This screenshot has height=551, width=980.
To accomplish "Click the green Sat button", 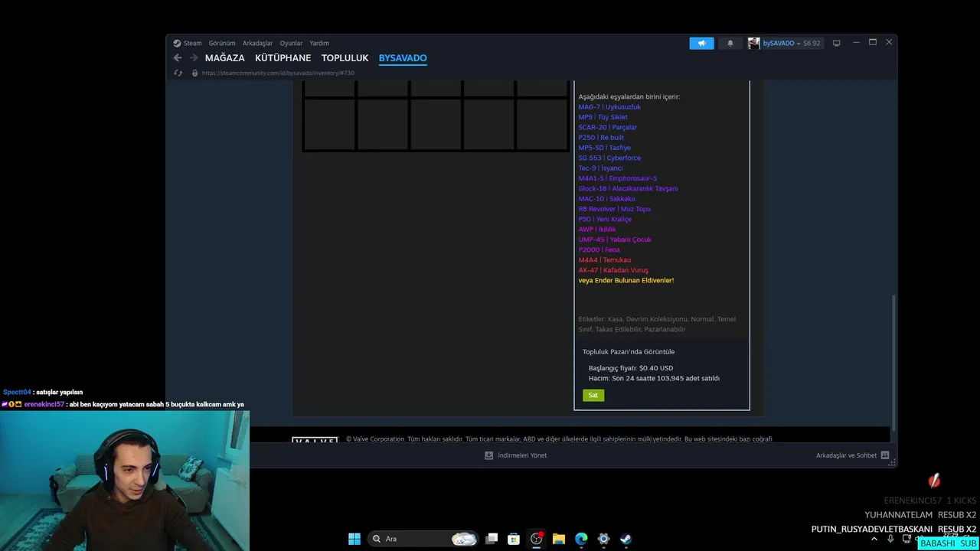I will coord(593,395).
